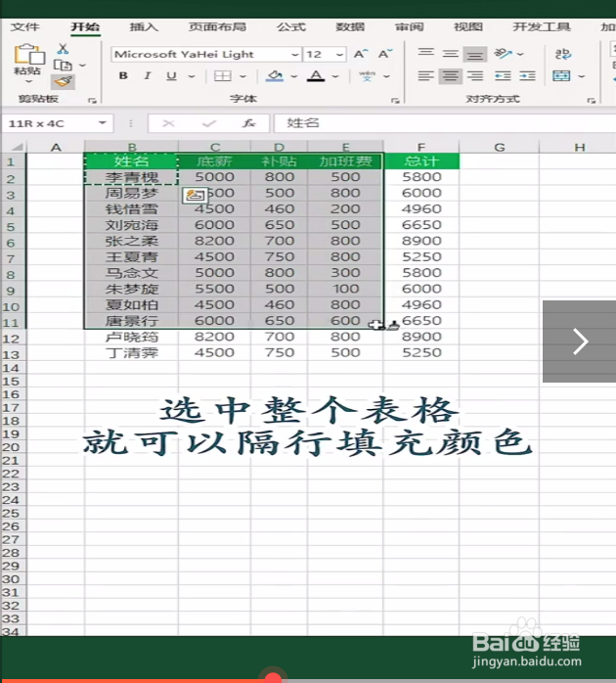The width and height of the screenshot is (616, 683).
Task: Select column A header
Action: pyautogui.click(x=56, y=147)
